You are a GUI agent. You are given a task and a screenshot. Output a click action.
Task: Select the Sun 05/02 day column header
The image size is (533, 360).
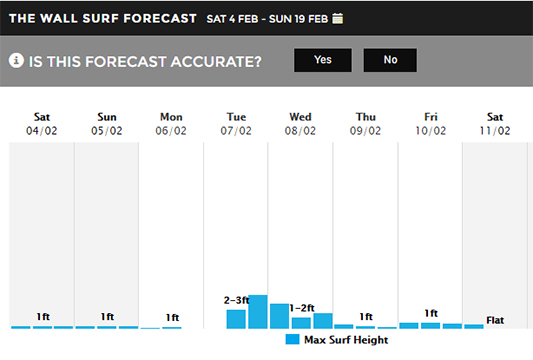[x=107, y=124]
